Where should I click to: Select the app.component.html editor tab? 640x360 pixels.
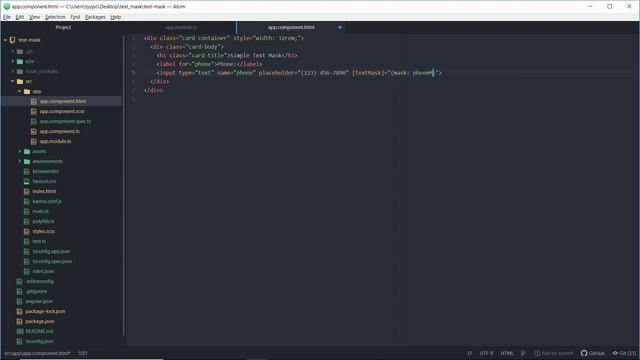(x=291, y=27)
